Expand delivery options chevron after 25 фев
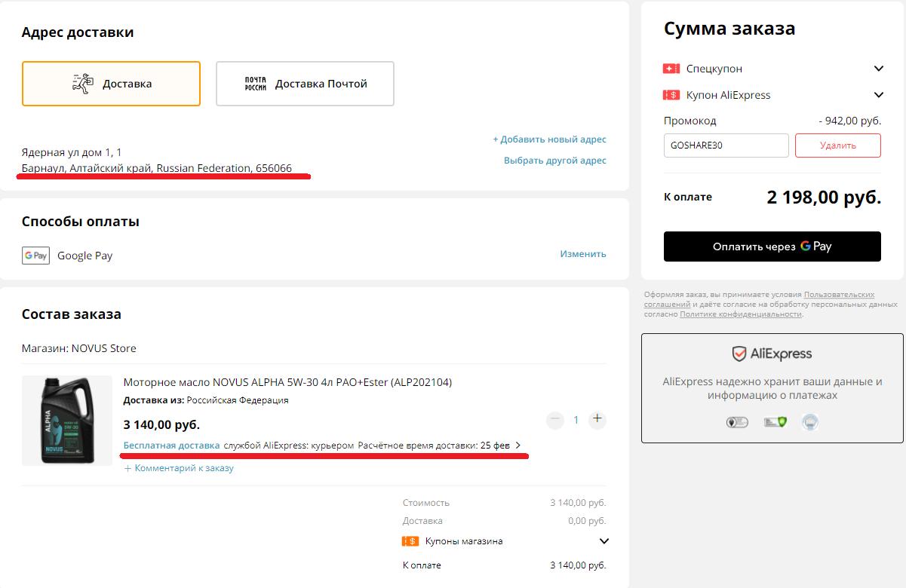The width and height of the screenshot is (906, 588). (x=517, y=446)
